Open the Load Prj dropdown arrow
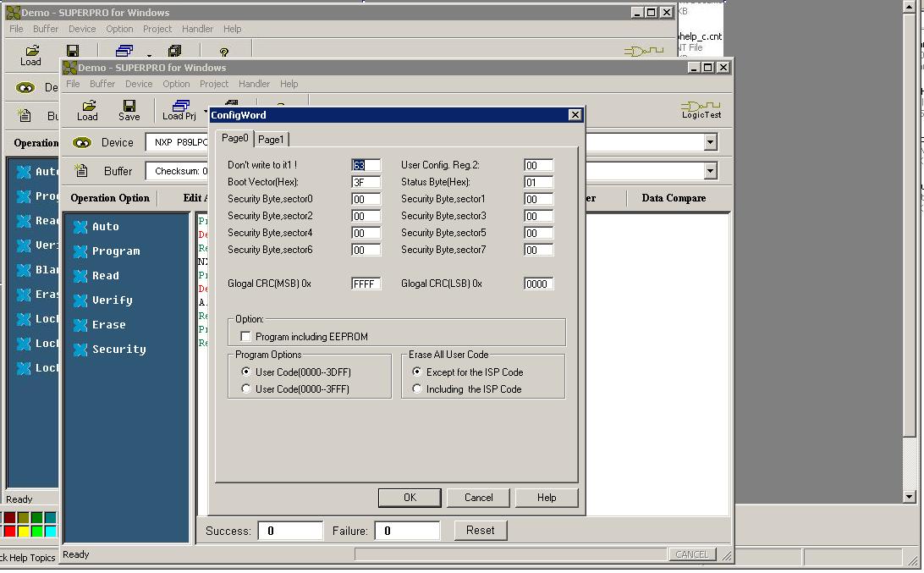Image resolution: width=924 pixels, height=573 pixels. click(x=205, y=111)
